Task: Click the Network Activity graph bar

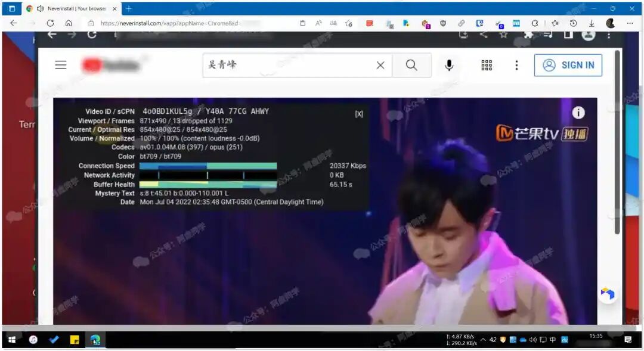Action: 208,175
